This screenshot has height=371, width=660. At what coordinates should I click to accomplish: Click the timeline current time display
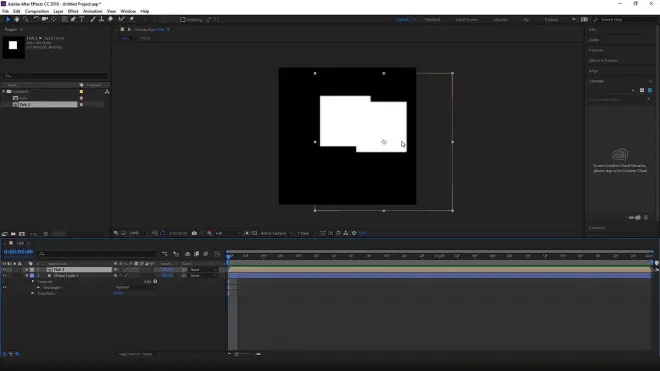click(x=18, y=252)
